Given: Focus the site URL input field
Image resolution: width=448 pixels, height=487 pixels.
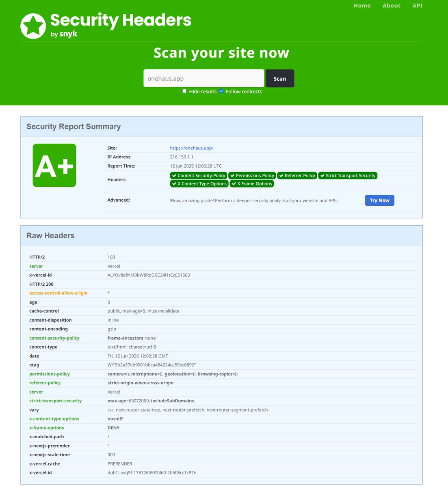Looking at the screenshot, I should pos(204,78).
